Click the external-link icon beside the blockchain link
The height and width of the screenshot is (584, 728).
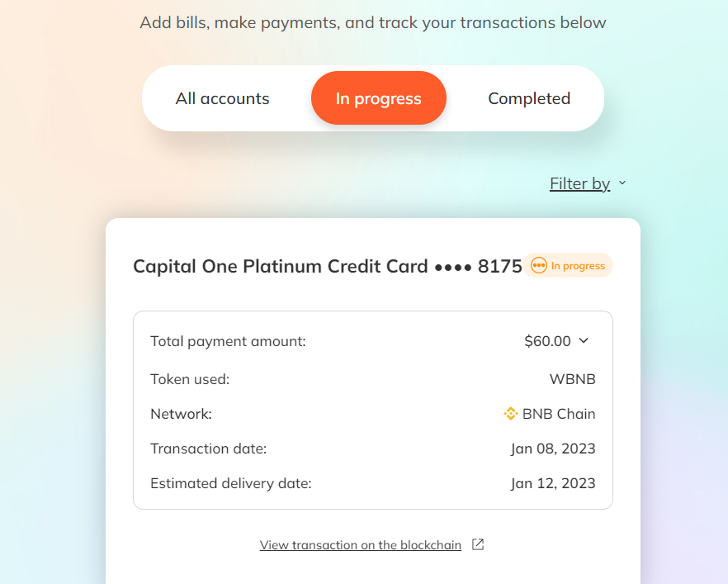click(477, 544)
